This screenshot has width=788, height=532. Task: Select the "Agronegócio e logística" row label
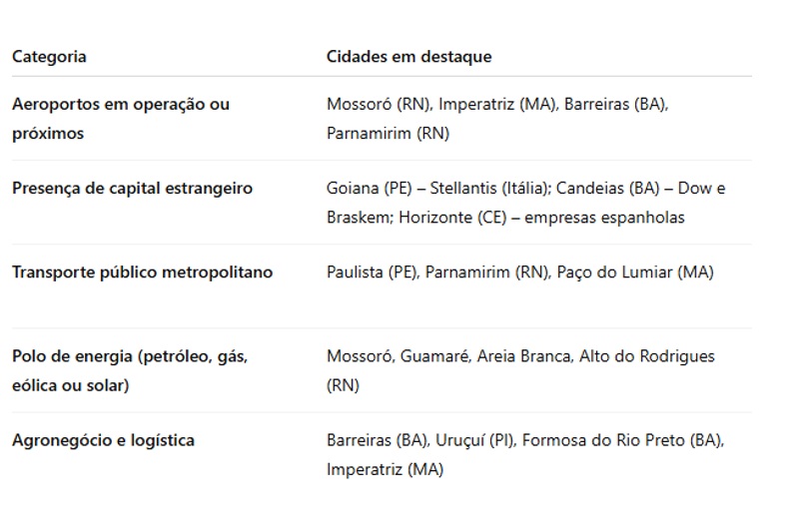tap(103, 440)
